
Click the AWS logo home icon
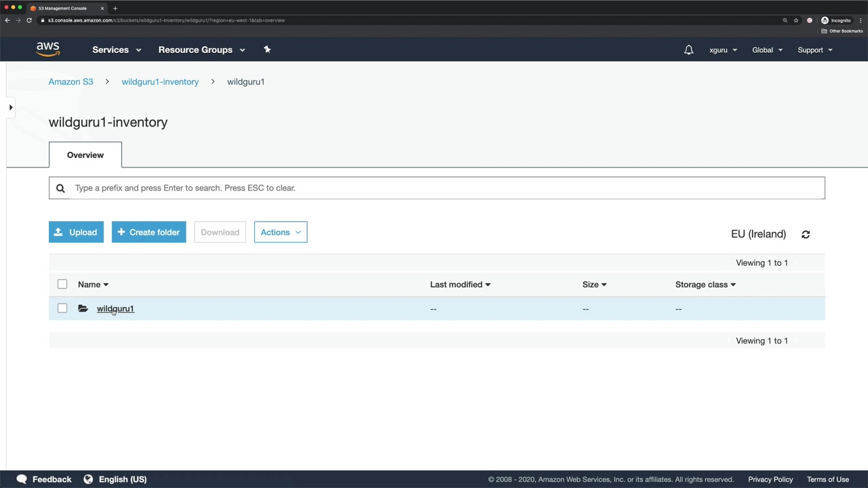coord(48,49)
